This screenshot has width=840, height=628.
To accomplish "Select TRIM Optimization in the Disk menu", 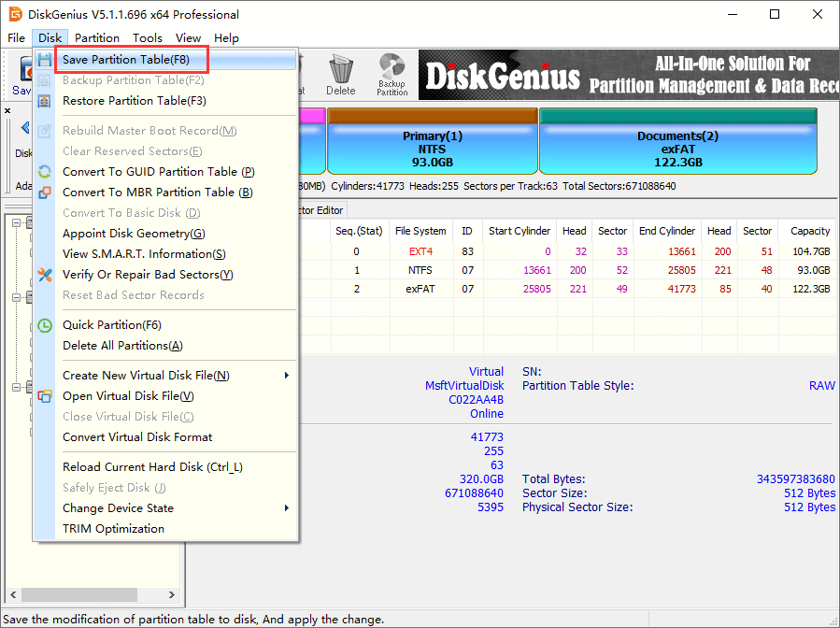I will pyautogui.click(x=113, y=529).
